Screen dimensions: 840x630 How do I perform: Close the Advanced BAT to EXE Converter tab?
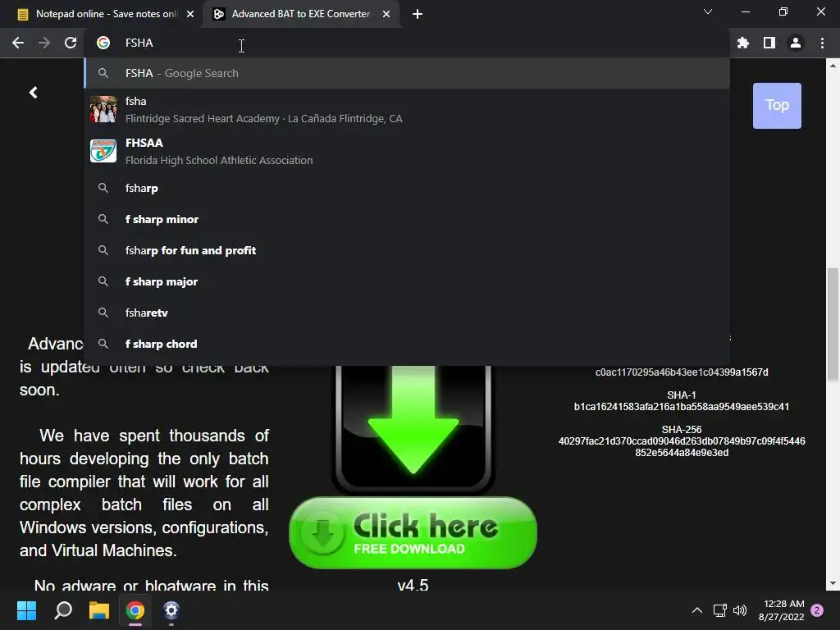click(386, 14)
